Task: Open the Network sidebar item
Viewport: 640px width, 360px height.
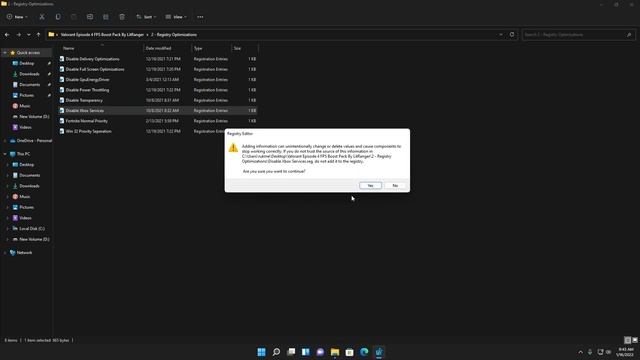Action: coord(24,253)
